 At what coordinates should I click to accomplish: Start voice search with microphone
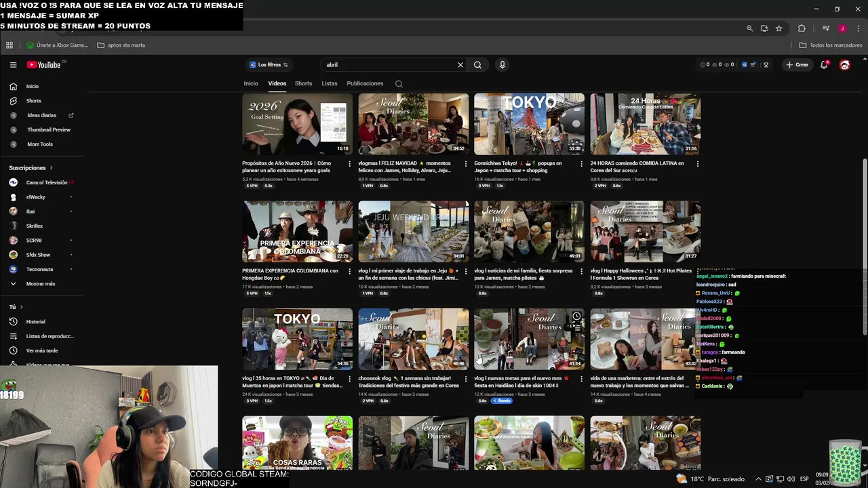click(502, 65)
